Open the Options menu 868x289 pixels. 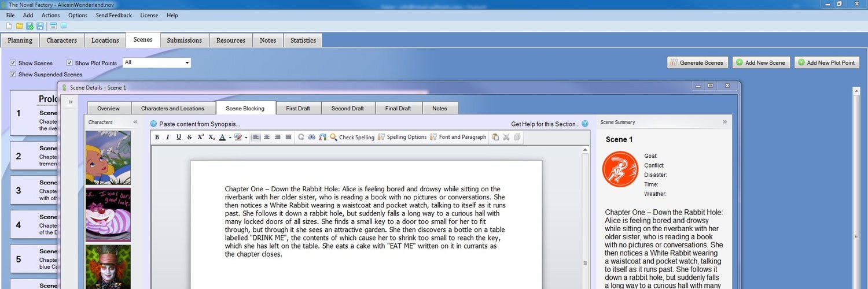pyautogui.click(x=78, y=15)
